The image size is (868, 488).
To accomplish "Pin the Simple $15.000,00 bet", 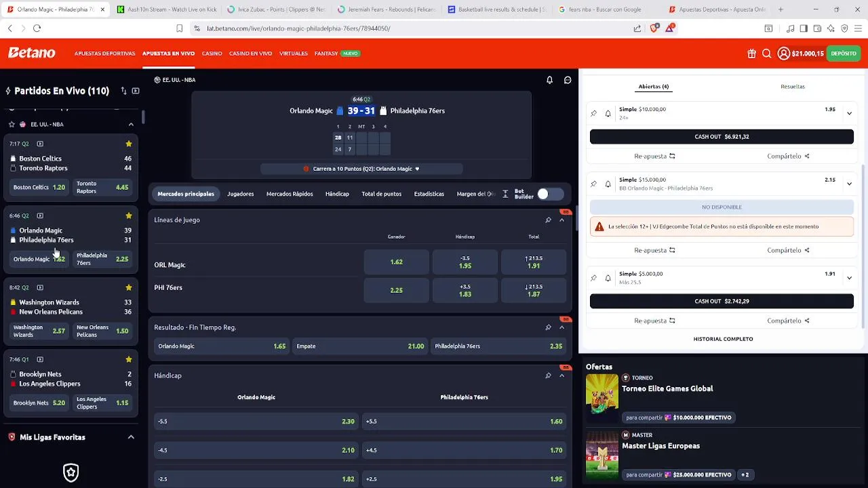I will coord(593,184).
